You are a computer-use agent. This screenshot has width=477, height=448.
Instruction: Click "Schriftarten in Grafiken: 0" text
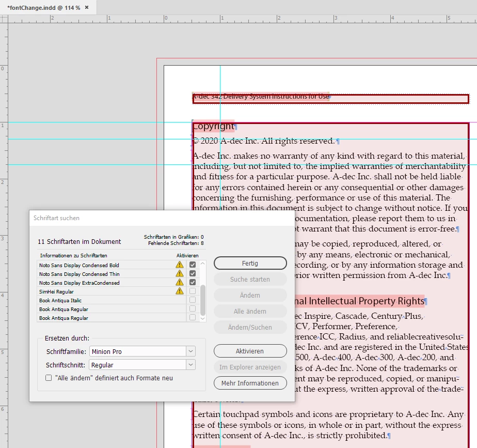(x=173, y=237)
